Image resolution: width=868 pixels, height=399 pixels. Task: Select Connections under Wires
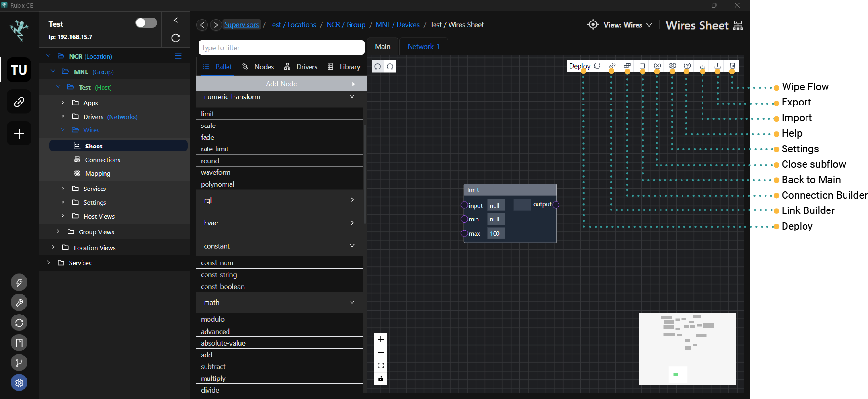pyautogui.click(x=103, y=160)
